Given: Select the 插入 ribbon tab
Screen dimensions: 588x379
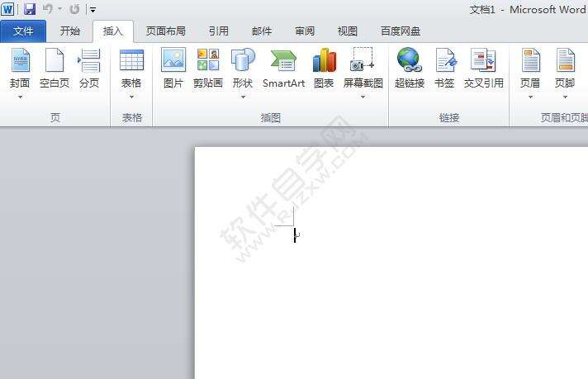Looking at the screenshot, I should pyautogui.click(x=113, y=31).
